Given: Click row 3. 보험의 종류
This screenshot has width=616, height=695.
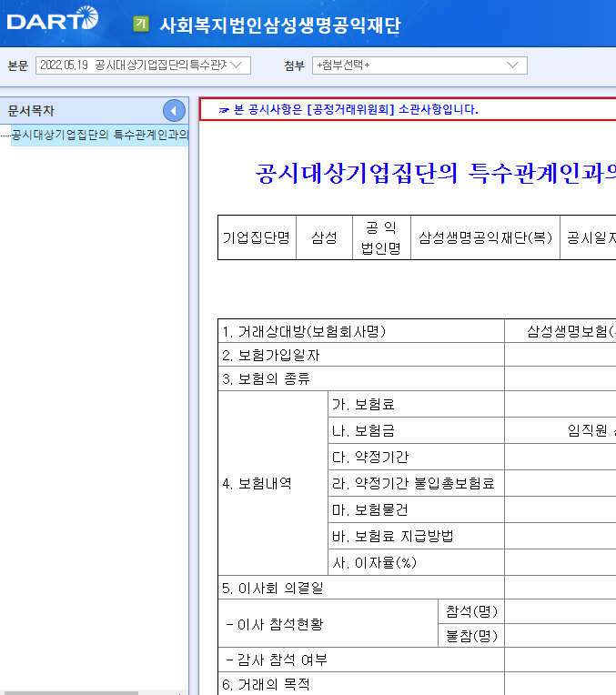Looking at the screenshot, I should (361, 379).
